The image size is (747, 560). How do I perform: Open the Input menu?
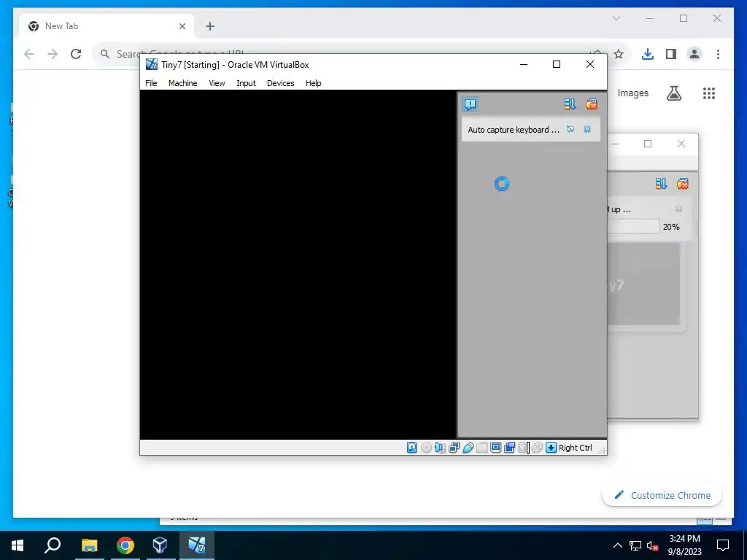(246, 83)
